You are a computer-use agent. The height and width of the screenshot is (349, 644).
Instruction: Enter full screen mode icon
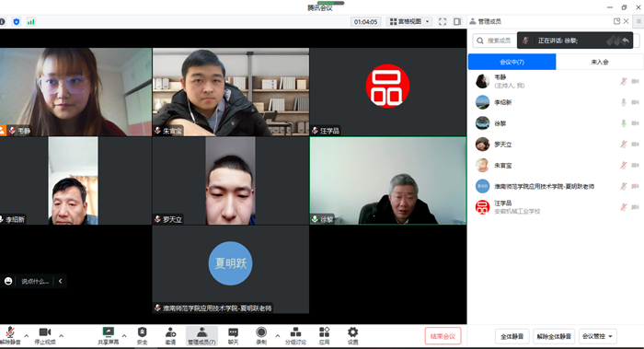click(x=443, y=22)
